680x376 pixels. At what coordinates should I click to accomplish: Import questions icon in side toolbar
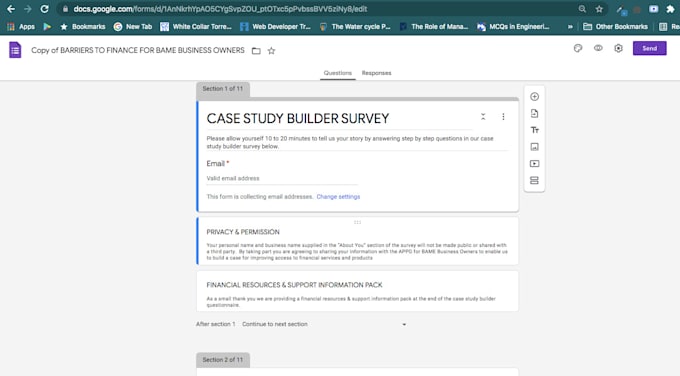point(534,114)
